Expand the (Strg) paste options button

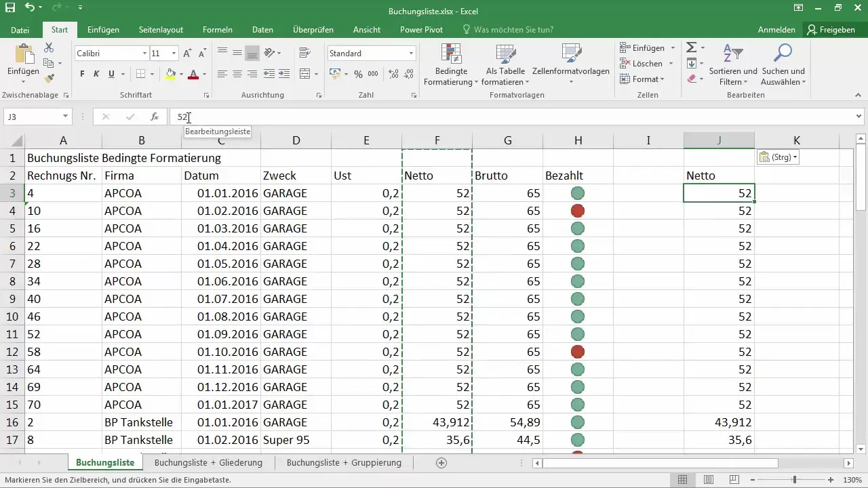[x=778, y=157]
